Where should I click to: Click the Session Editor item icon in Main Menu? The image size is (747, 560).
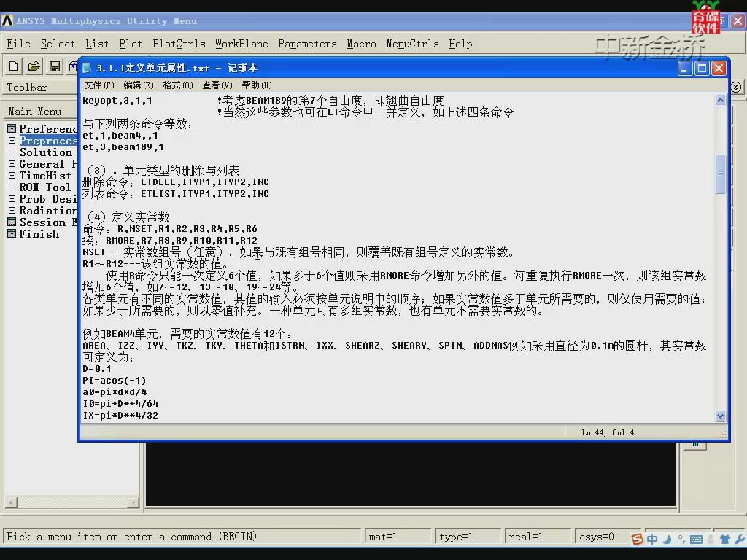[12, 222]
